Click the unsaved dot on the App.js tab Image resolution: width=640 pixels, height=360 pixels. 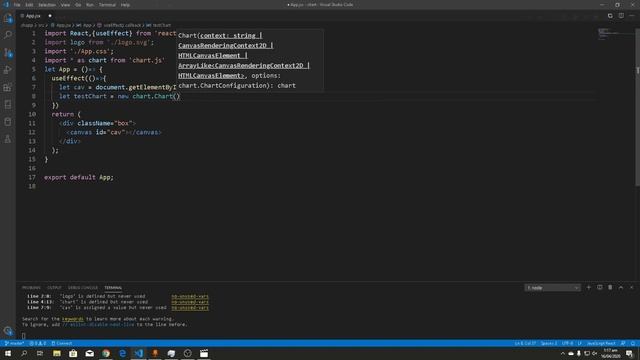pos(50,16)
